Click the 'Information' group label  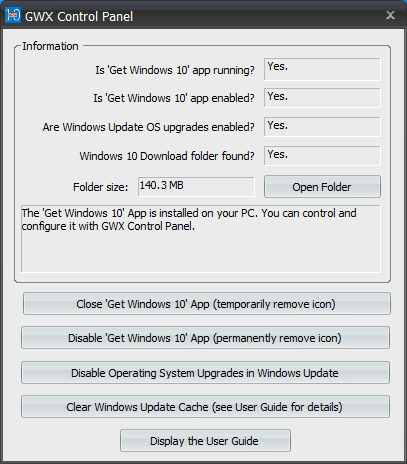pos(50,46)
